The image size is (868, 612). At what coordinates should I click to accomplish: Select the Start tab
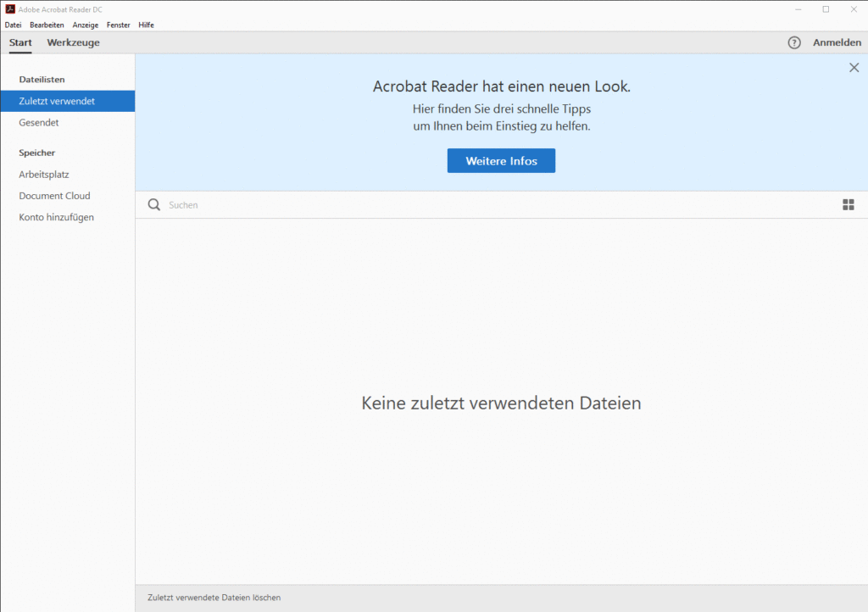tap(20, 42)
